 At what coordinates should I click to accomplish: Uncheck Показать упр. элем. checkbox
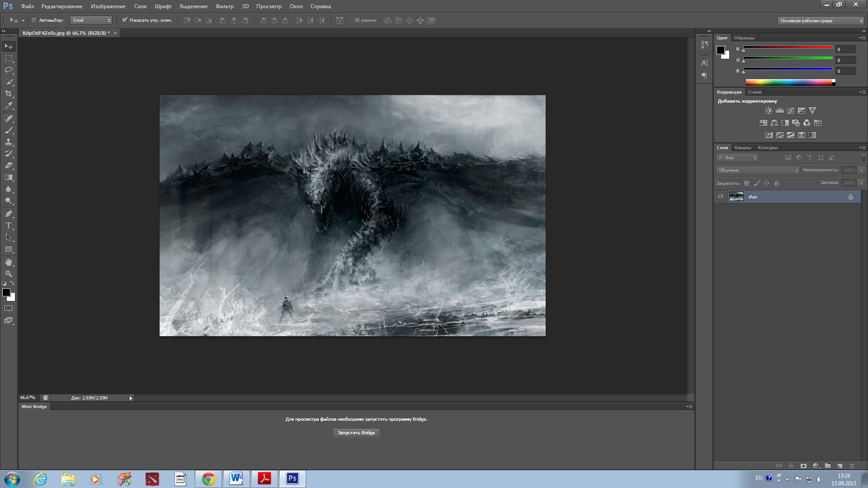coord(125,20)
